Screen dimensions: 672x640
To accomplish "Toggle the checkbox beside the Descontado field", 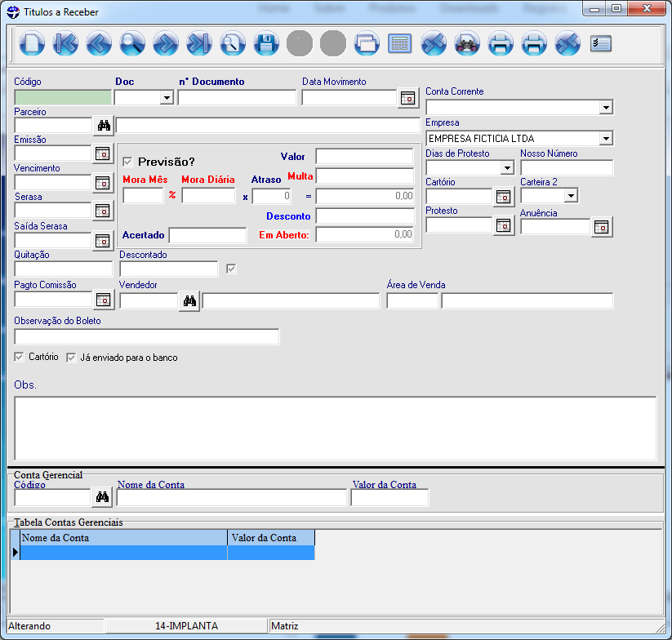I will coord(231,269).
